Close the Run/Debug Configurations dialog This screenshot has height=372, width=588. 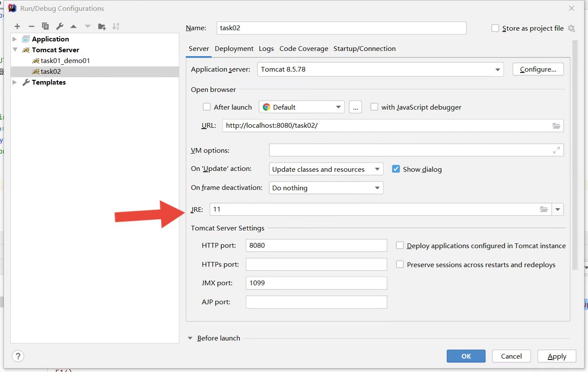click(x=572, y=8)
